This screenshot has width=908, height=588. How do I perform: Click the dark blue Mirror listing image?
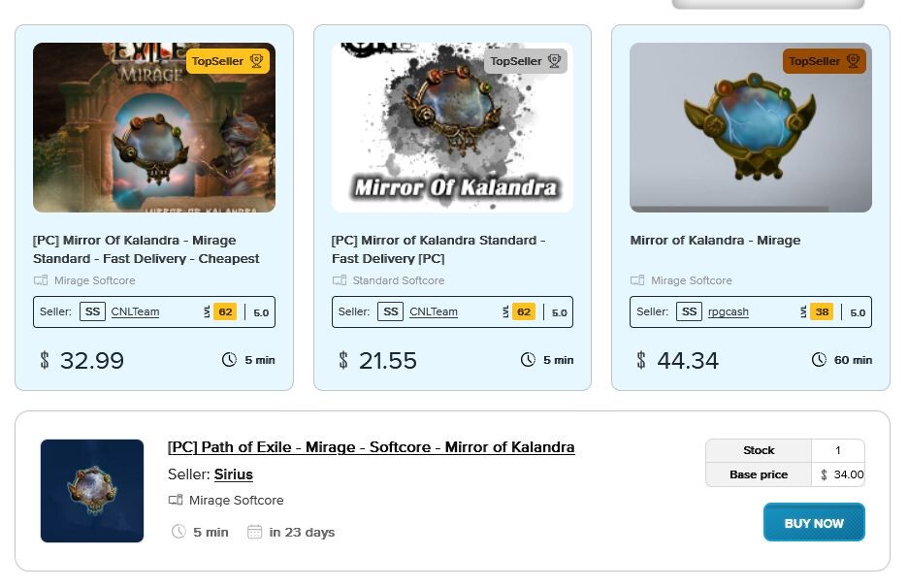point(92,491)
